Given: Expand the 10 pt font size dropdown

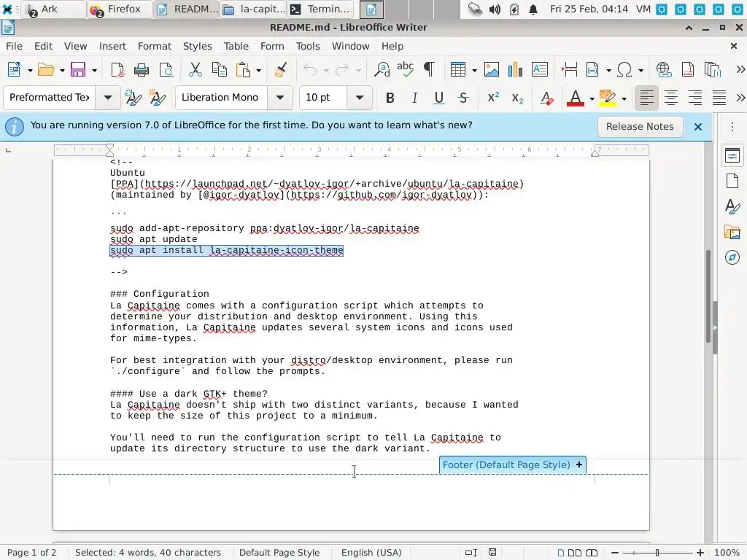Looking at the screenshot, I should [359, 98].
